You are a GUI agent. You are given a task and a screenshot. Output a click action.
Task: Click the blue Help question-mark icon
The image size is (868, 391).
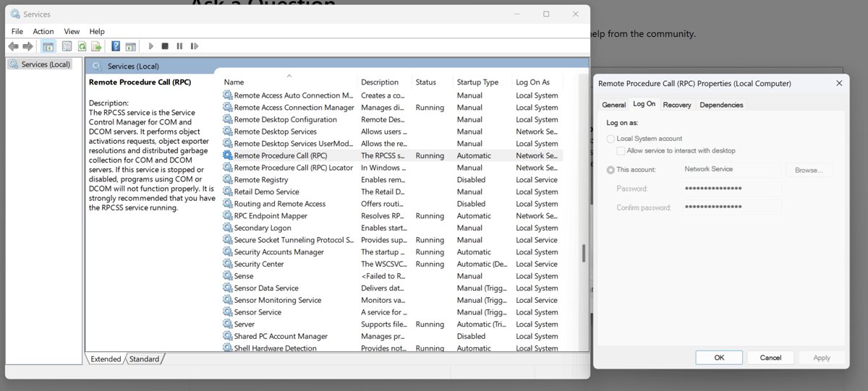[x=116, y=46]
